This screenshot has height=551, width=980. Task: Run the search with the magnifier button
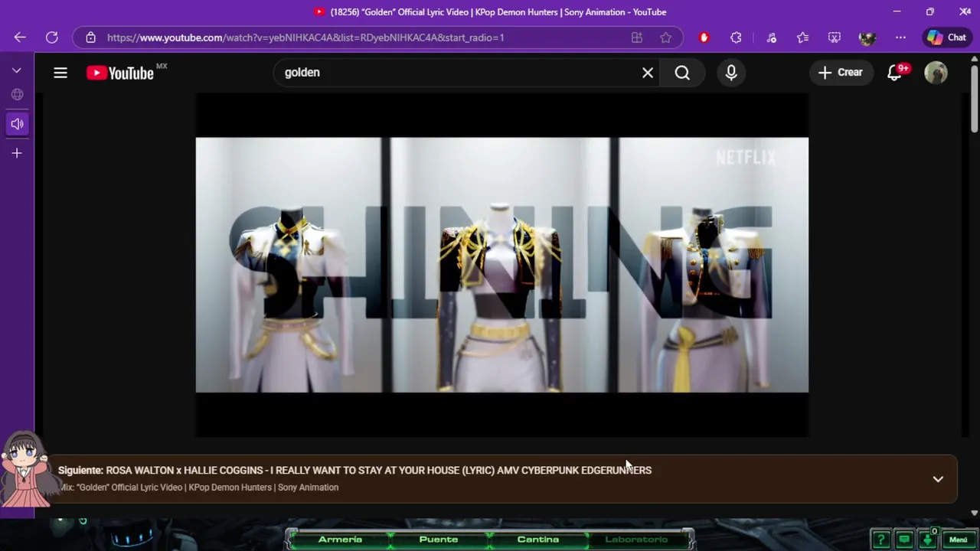(x=682, y=73)
